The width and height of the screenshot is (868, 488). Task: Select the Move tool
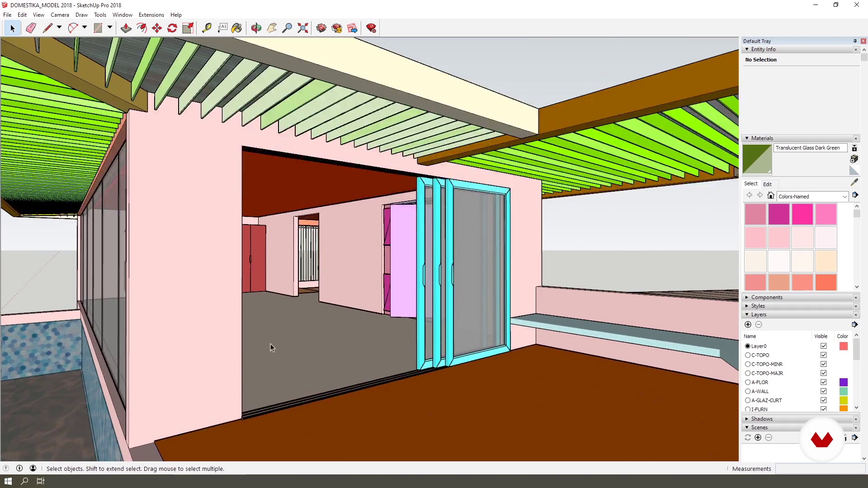157,28
